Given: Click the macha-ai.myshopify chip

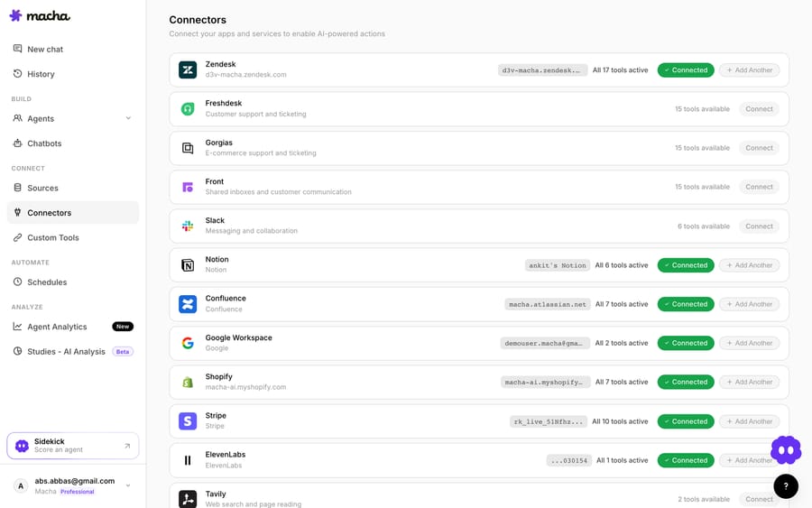Looking at the screenshot, I should [545, 383].
